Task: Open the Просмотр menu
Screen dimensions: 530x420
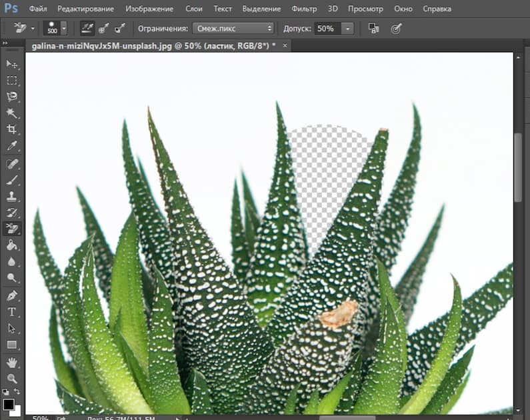Action: (x=365, y=9)
